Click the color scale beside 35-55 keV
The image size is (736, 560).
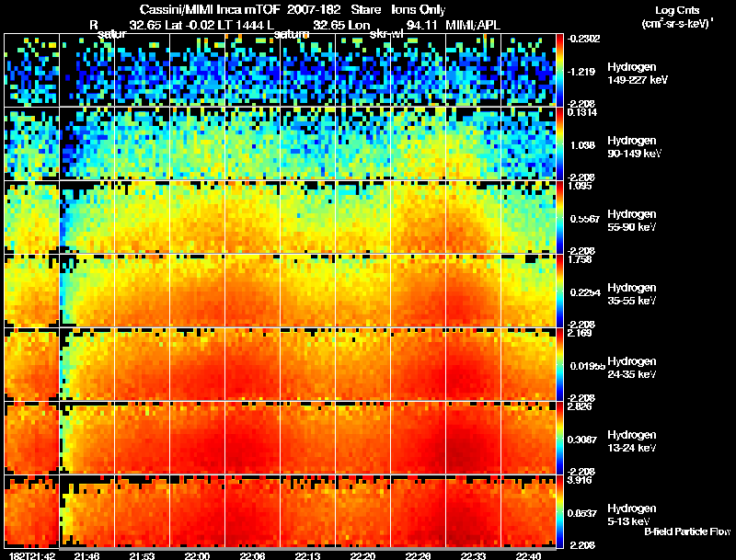(x=559, y=291)
